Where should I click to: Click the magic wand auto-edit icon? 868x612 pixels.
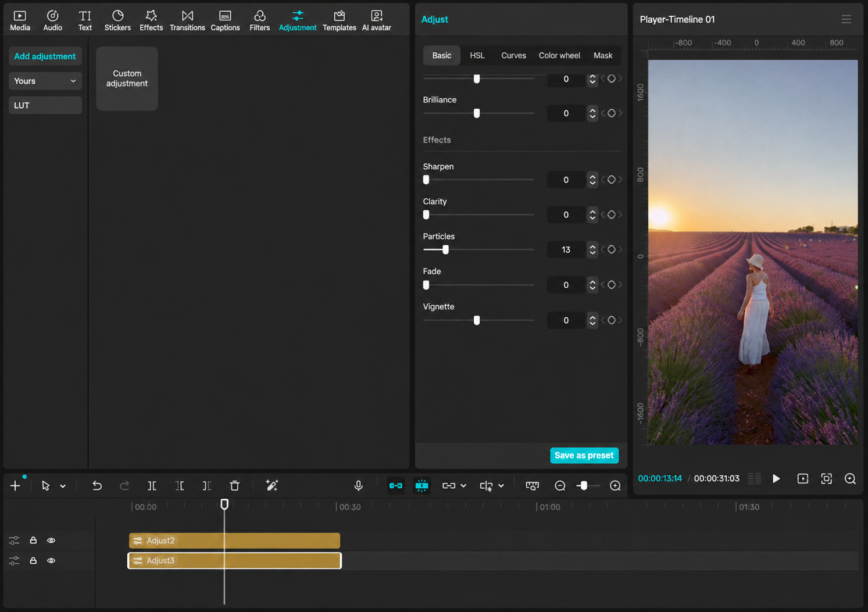click(x=272, y=485)
